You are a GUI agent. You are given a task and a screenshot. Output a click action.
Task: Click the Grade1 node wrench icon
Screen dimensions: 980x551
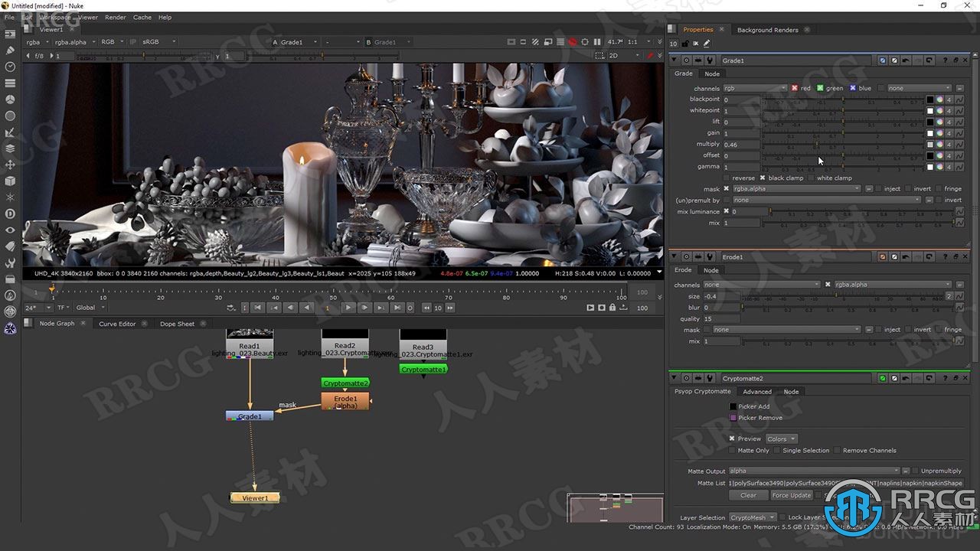coord(709,60)
